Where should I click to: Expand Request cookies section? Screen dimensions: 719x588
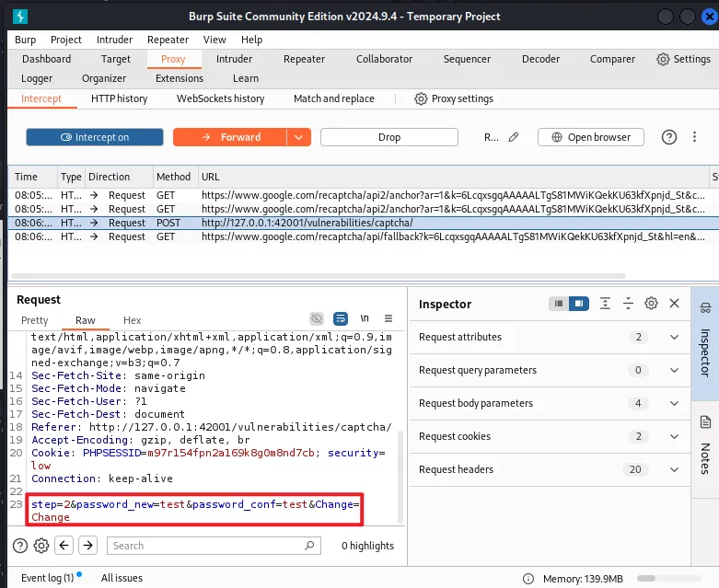coord(674,436)
